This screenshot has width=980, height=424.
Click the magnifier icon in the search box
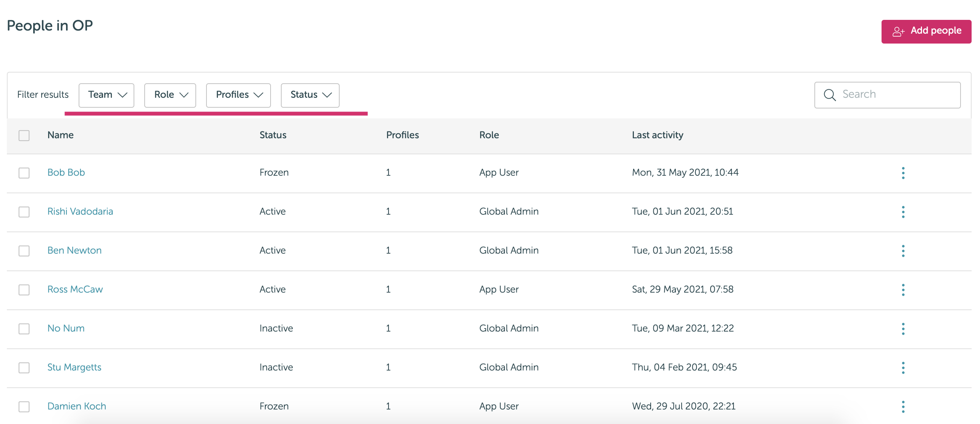[x=830, y=95]
